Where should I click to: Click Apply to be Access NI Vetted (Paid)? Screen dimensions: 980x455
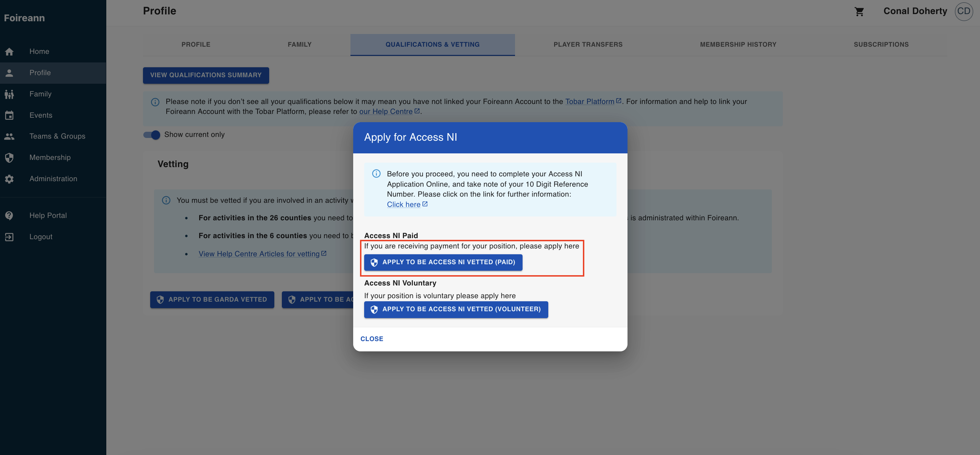pos(443,262)
